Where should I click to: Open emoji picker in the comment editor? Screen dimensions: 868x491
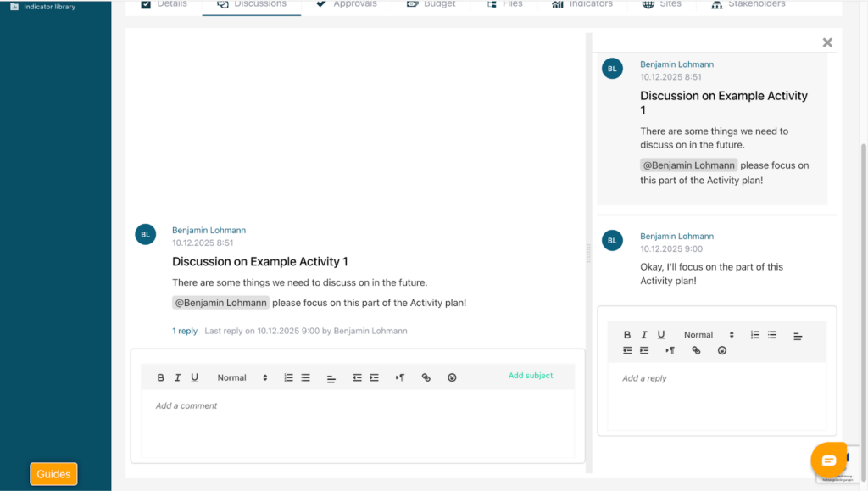(452, 378)
